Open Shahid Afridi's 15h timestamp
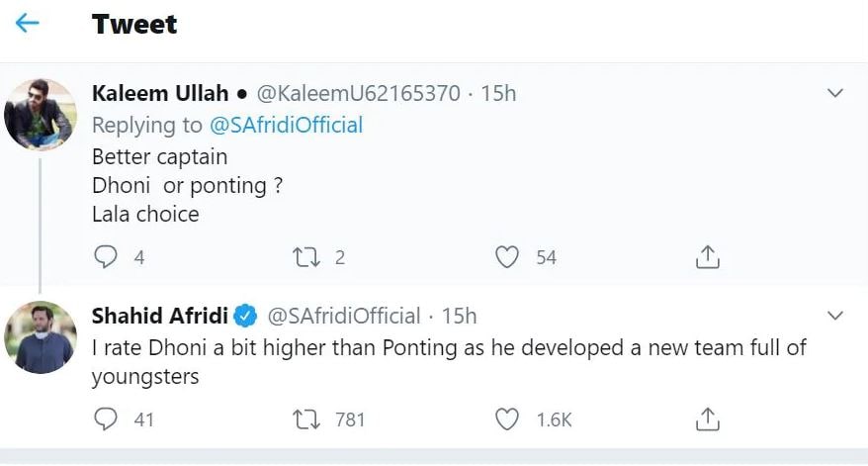 [x=460, y=316]
